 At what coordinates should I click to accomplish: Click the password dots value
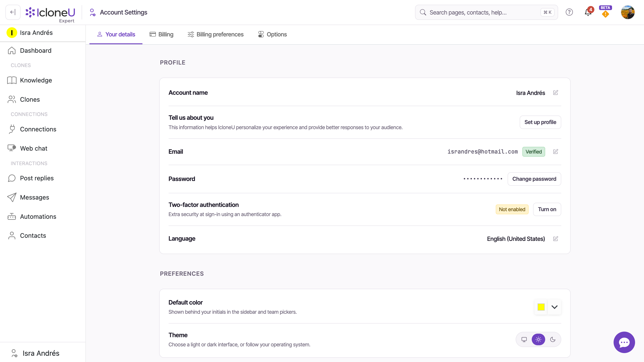click(x=483, y=179)
